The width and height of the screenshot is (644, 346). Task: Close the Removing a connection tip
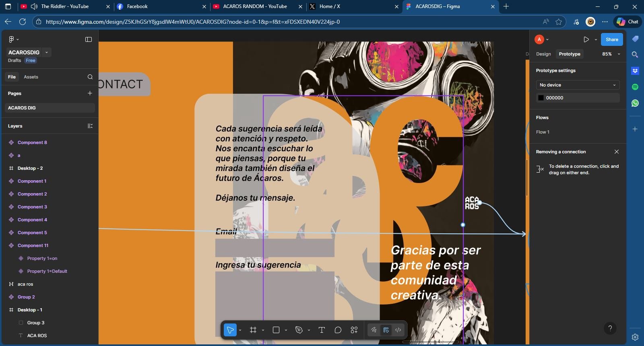pyautogui.click(x=617, y=152)
